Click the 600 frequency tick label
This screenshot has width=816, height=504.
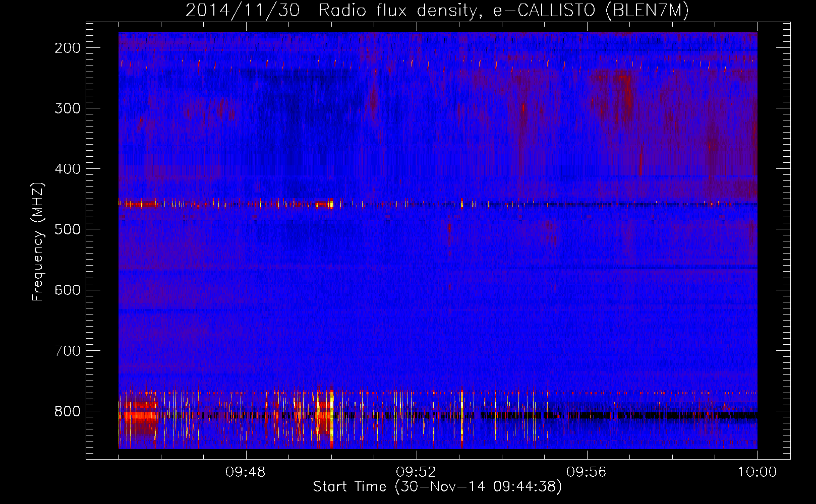pos(68,290)
